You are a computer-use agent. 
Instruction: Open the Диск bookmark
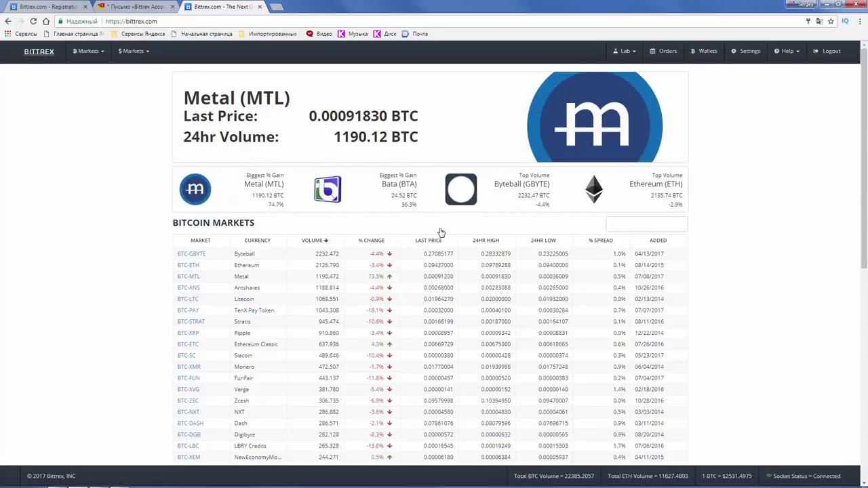[385, 34]
